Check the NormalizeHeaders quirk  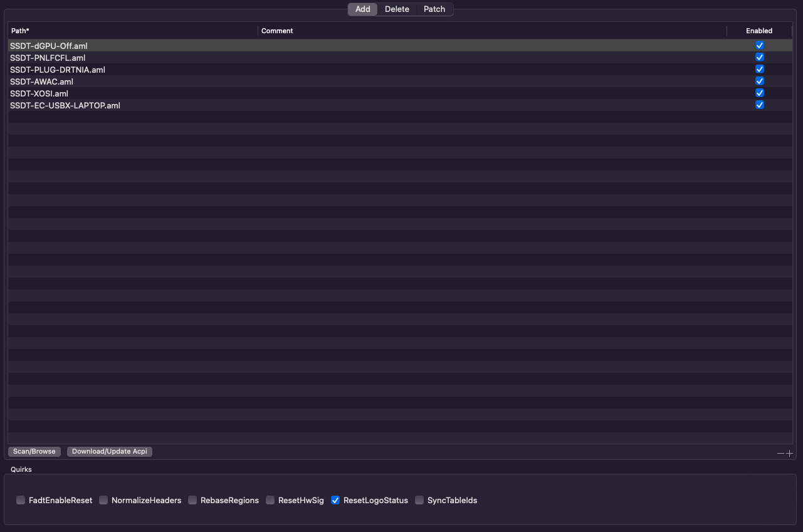pos(103,500)
